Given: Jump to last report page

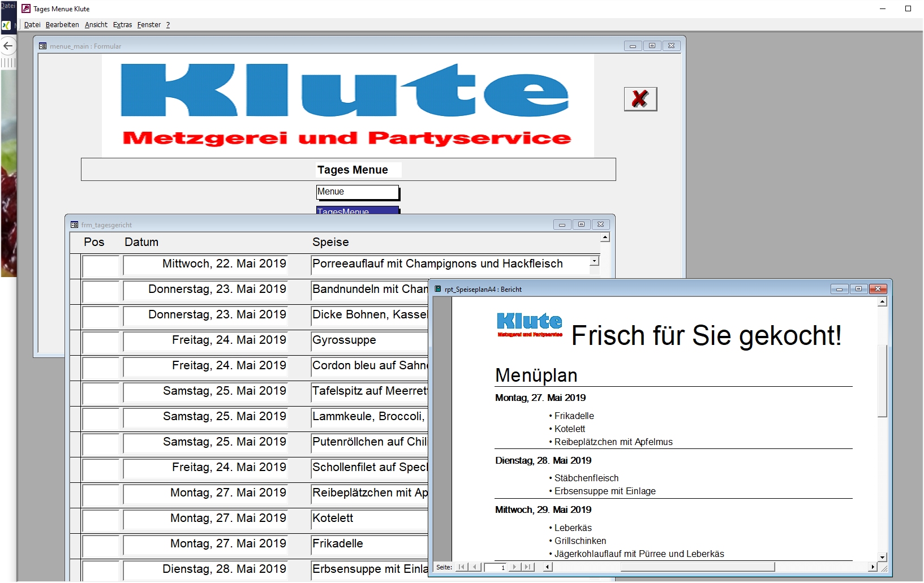Looking at the screenshot, I should [527, 567].
